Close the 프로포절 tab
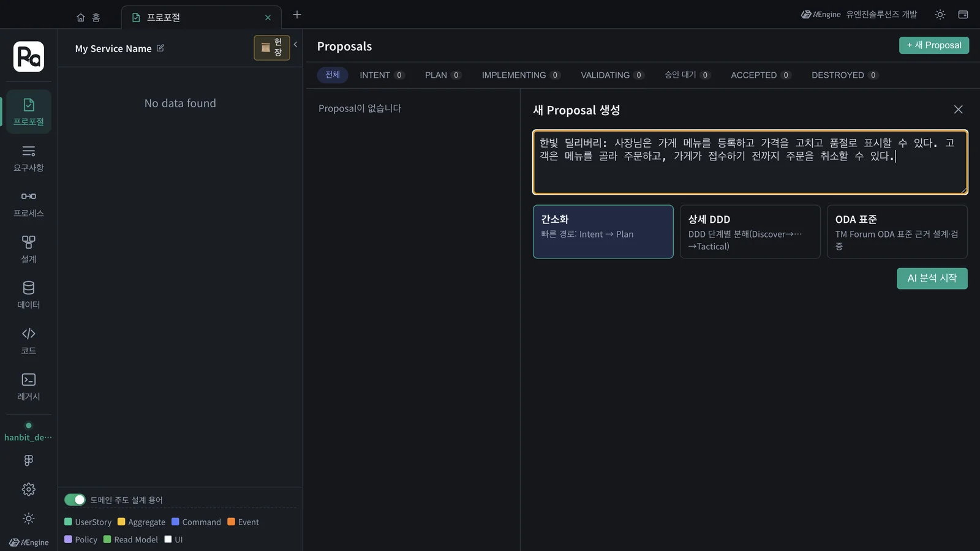 (268, 18)
